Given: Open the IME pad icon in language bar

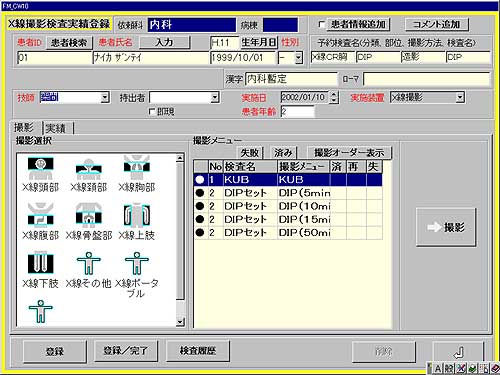Looking at the screenshot, I should coord(461,368).
